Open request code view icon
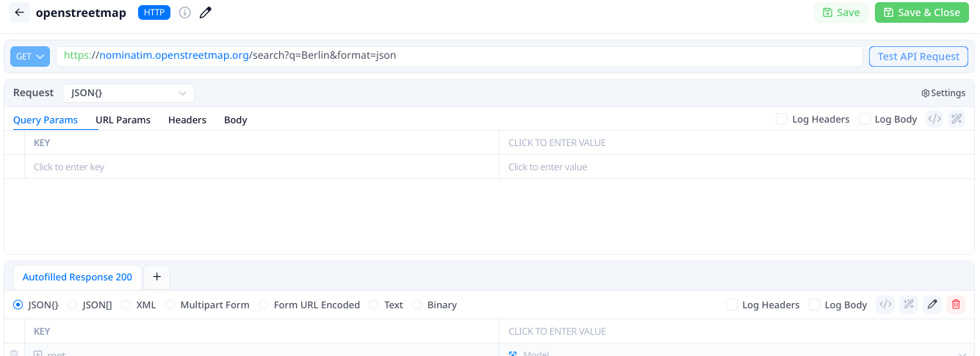 pyautogui.click(x=934, y=119)
